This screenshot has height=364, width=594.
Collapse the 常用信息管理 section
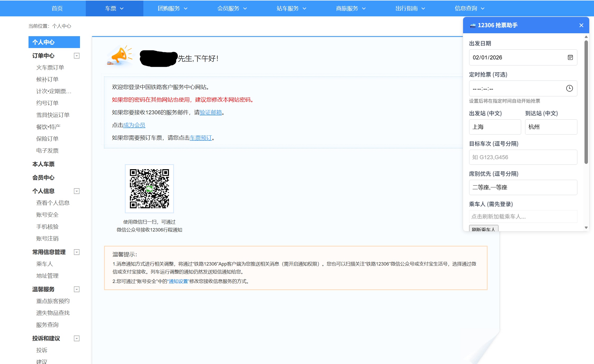pyautogui.click(x=77, y=252)
